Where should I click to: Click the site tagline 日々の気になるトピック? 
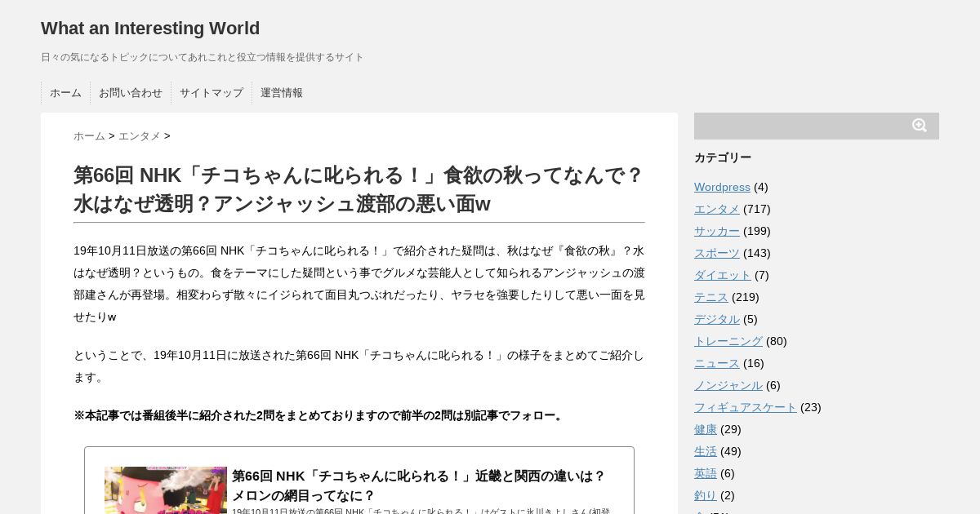pyautogui.click(x=203, y=57)
